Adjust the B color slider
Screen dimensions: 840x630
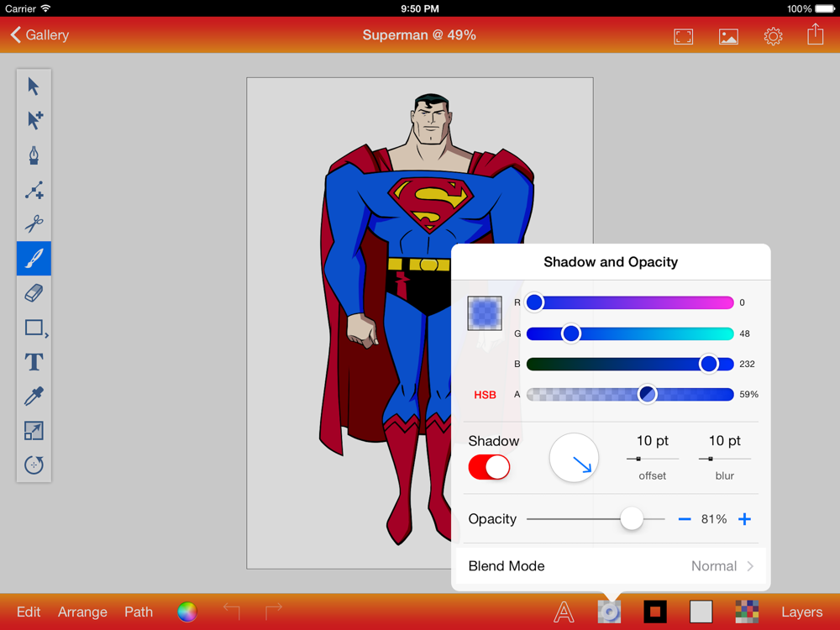coord(630,364)
